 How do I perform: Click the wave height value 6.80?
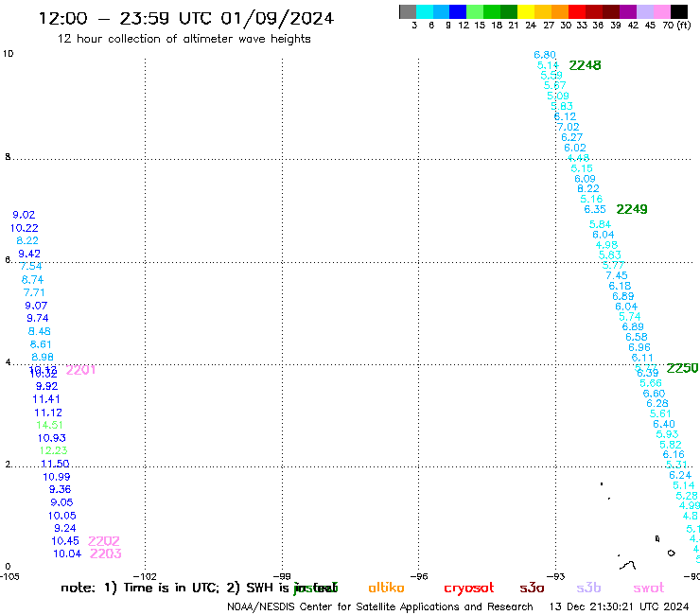(545, 55)
